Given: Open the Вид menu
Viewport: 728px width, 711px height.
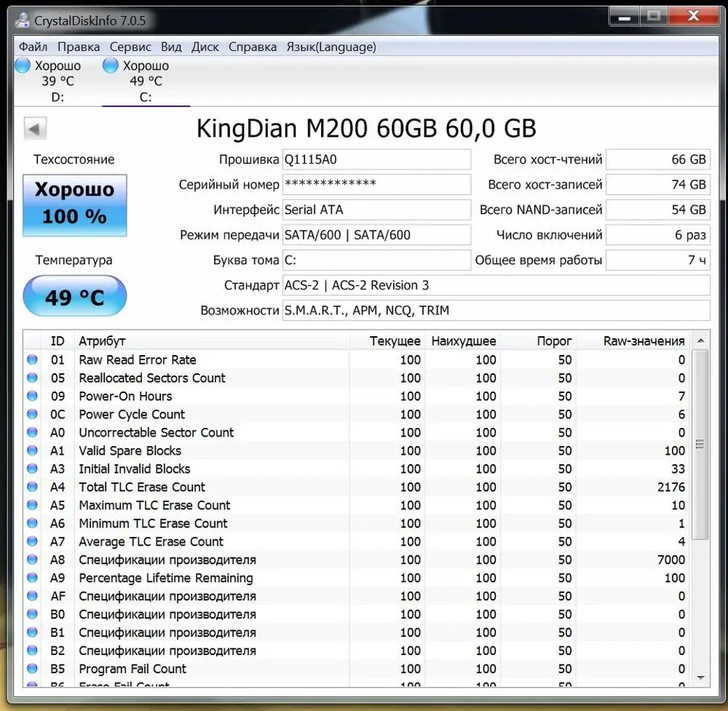Looking at the screenshot, I should coord(171,47).
